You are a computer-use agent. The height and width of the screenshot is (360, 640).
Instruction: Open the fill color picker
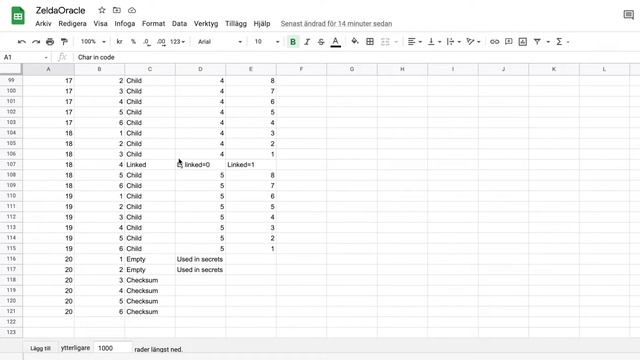click(355, 41)
